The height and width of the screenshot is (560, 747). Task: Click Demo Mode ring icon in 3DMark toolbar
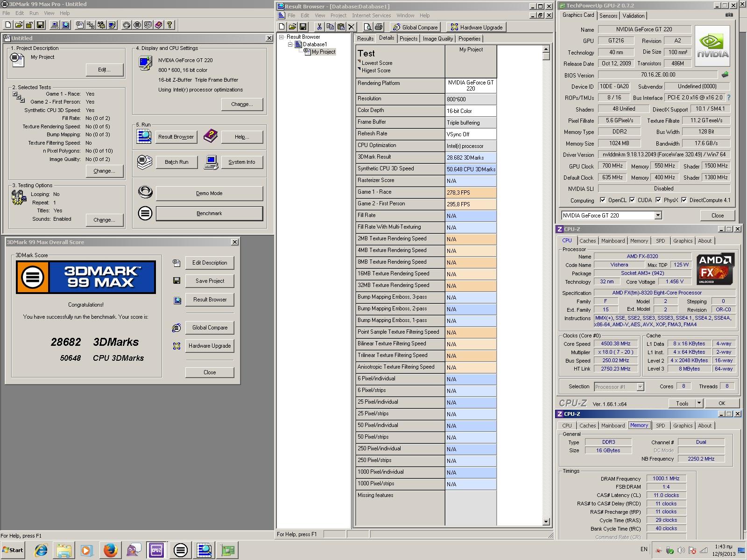pos(127,25)
